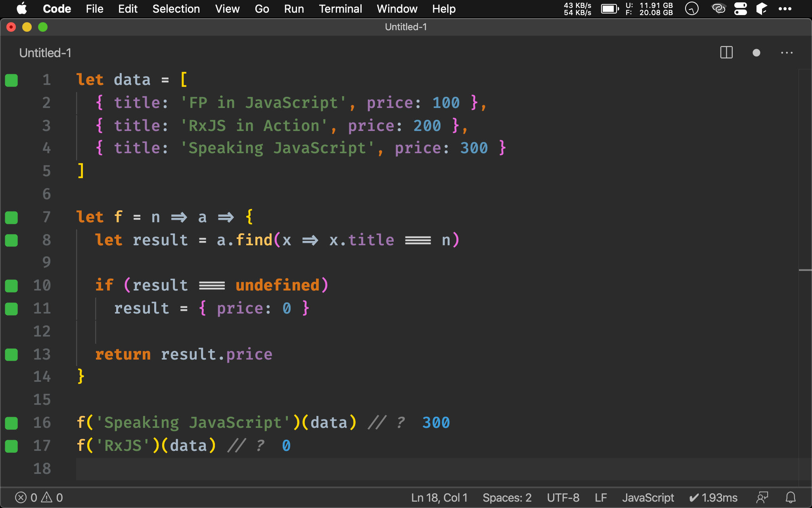Change indentation via Spaces: 2
The image size is (812, 508).
pos(507,498)
